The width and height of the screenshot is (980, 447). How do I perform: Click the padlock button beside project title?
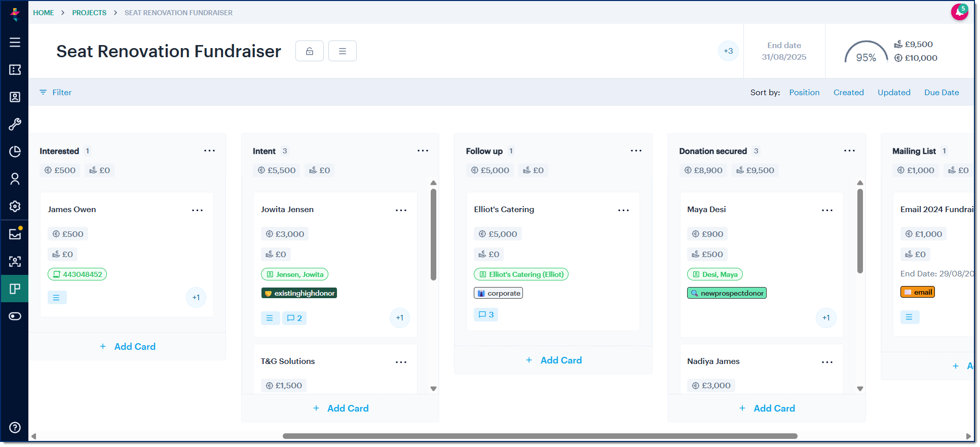[310, 51]
